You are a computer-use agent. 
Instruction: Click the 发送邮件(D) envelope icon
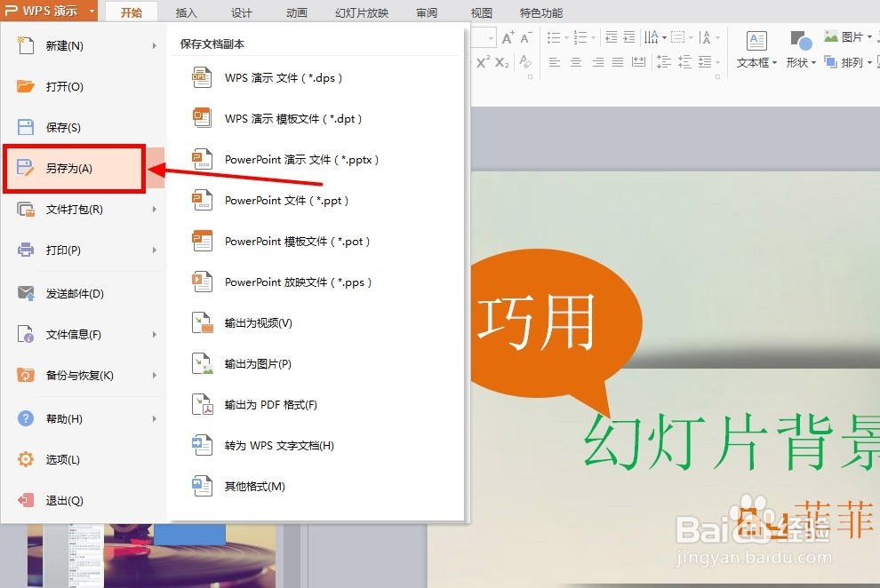25,293
